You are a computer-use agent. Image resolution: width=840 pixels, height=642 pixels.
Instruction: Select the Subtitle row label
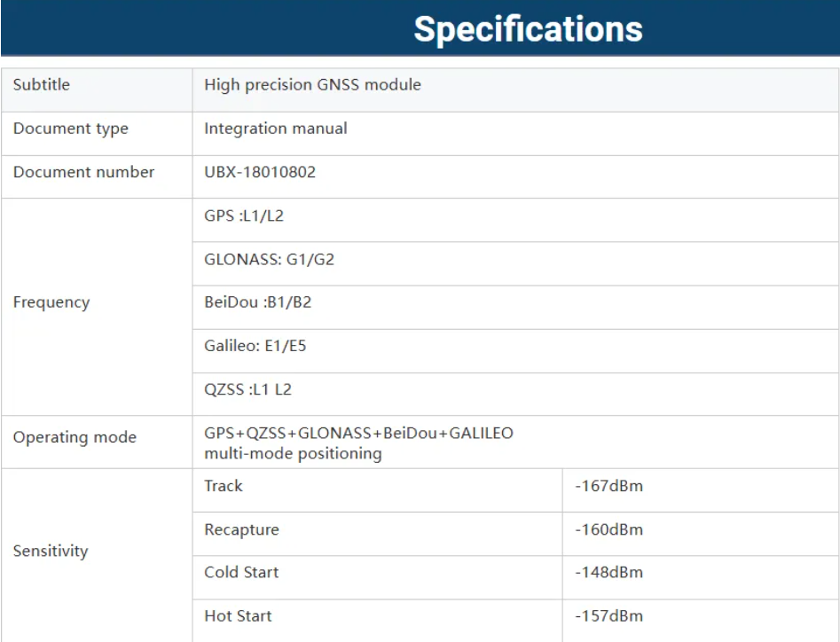[42, 85]
